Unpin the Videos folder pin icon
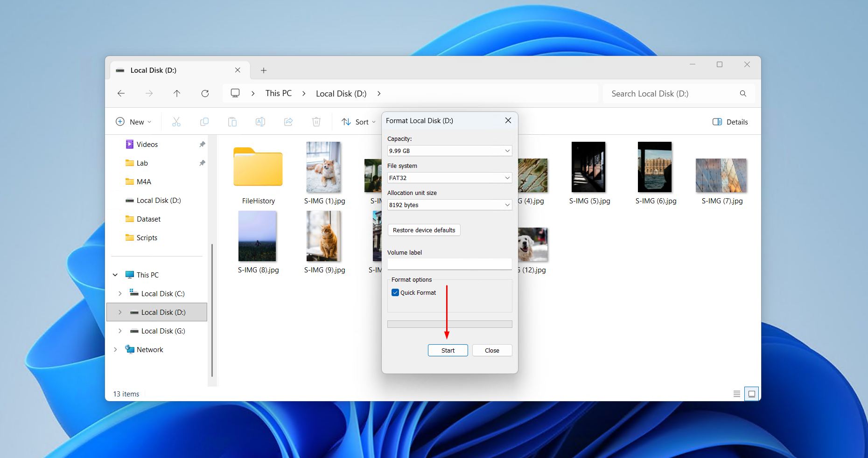The height and width of the screenshot is (458, 868). pos(202,145)
